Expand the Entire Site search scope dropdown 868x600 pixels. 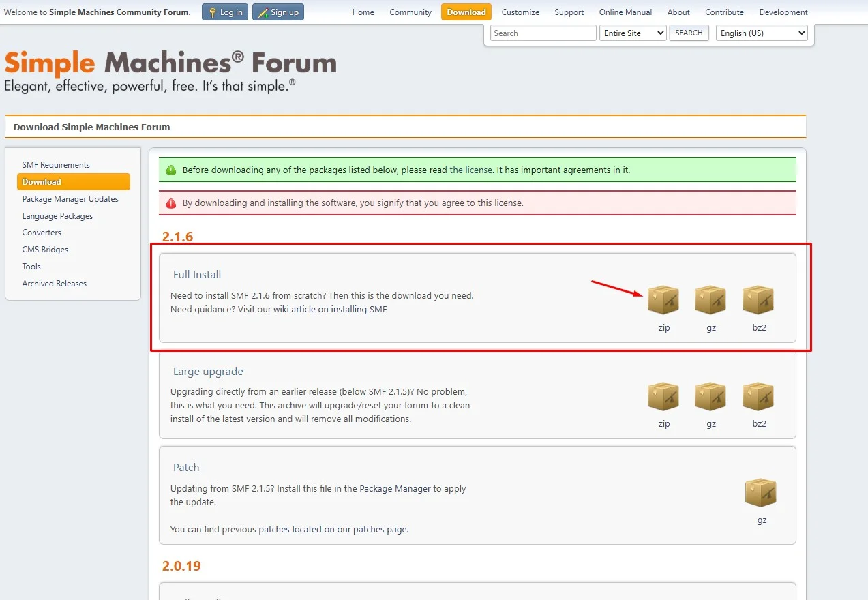click(x=633, y=33)
